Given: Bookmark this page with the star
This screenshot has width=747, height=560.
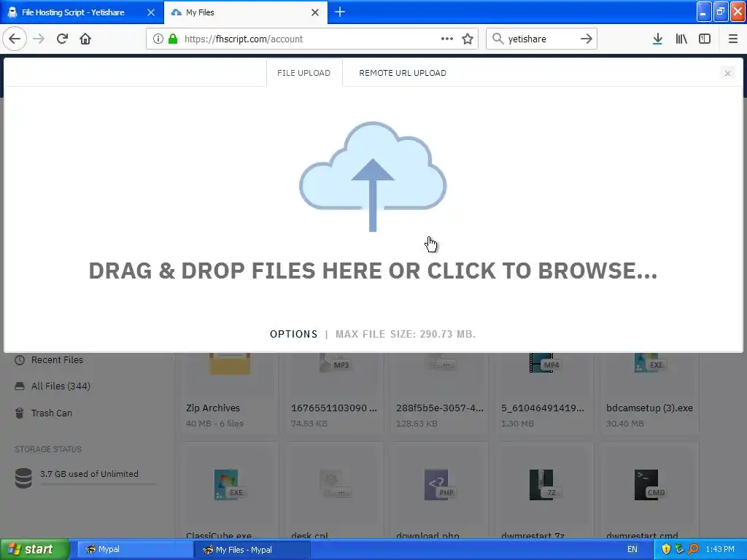Looking at the screenshot, I should pos(468,39).
